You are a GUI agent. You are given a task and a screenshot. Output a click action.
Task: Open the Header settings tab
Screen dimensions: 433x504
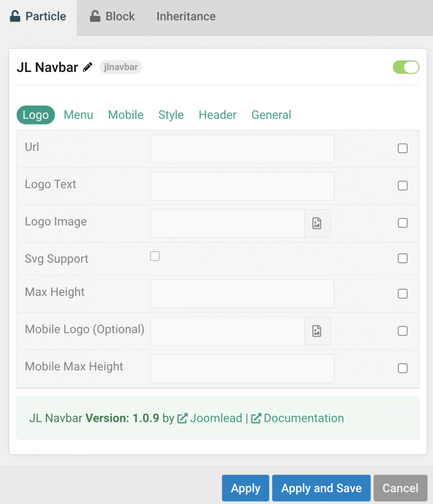(x=217, y=115)
